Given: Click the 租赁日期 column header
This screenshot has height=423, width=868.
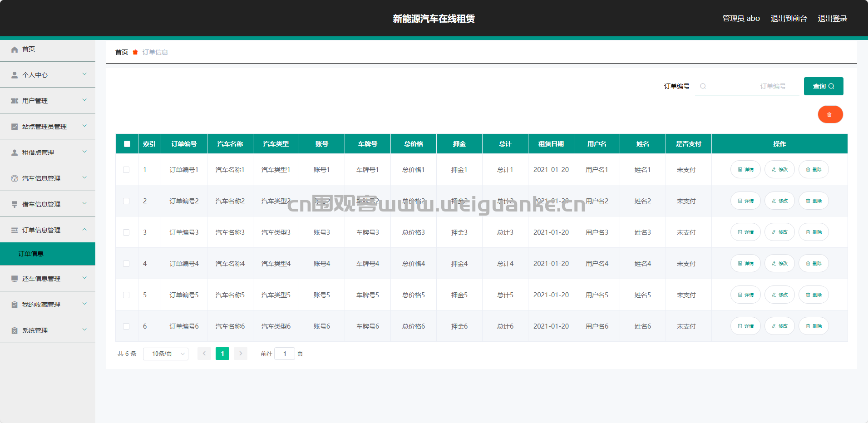Looking at the screenshot, I should point(551,144).
